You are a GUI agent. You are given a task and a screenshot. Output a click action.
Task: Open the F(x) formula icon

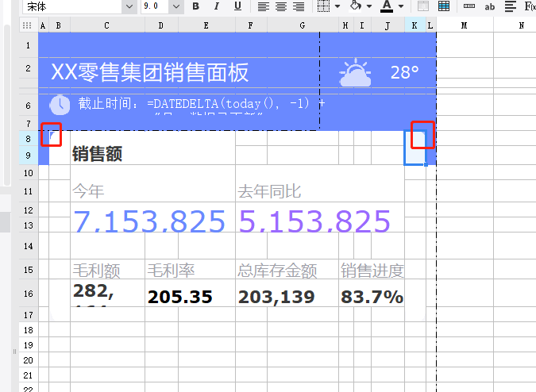[x=530, y=6]
